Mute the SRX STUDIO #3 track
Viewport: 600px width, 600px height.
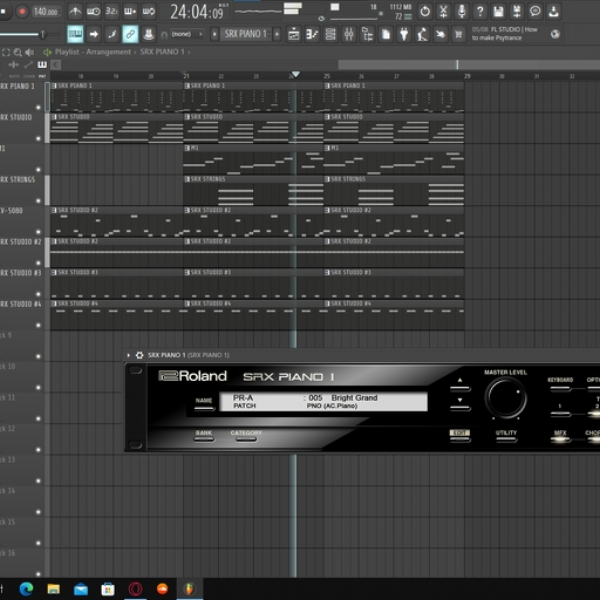38,294
